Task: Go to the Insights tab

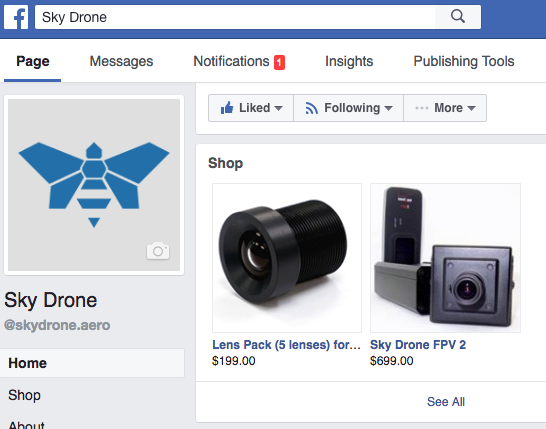Action: click(x=349, y=61)
